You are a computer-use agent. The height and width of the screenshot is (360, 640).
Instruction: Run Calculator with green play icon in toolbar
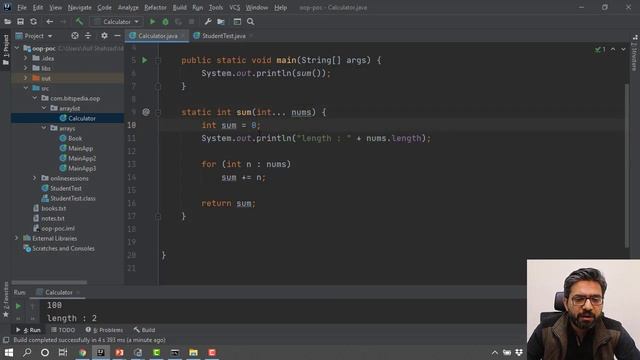coord(152,22)
